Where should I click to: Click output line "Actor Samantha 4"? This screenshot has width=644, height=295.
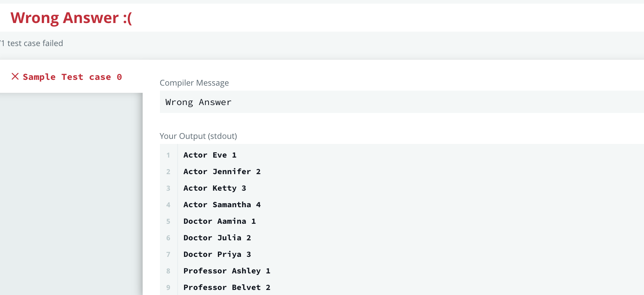[x=222, y=205]
